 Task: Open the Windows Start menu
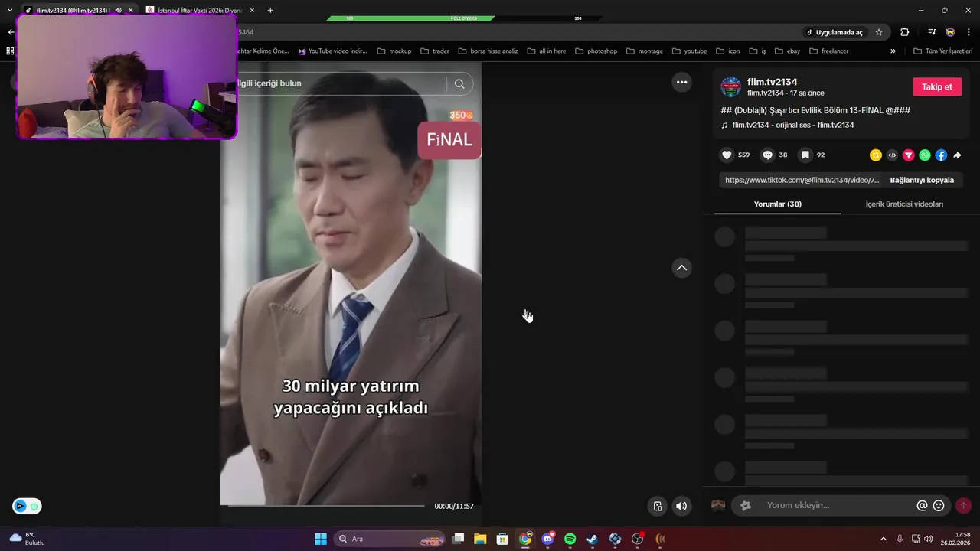point(321,539)
